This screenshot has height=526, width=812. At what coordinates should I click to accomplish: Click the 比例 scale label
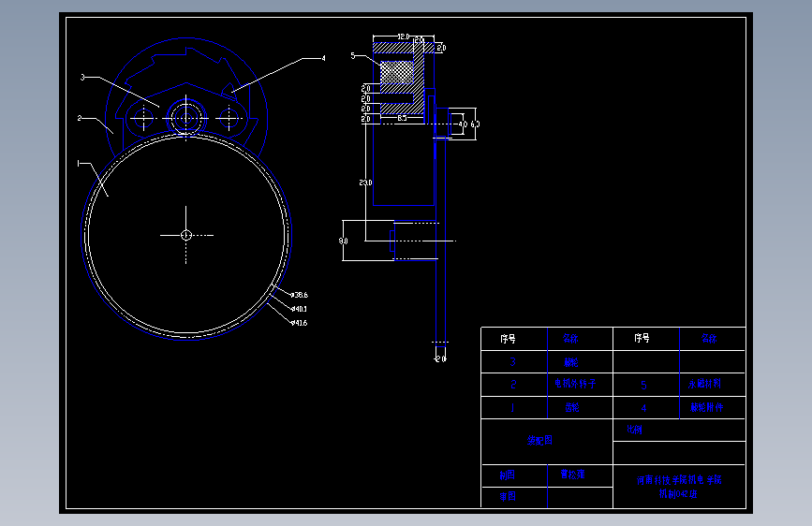click(634, 430)
